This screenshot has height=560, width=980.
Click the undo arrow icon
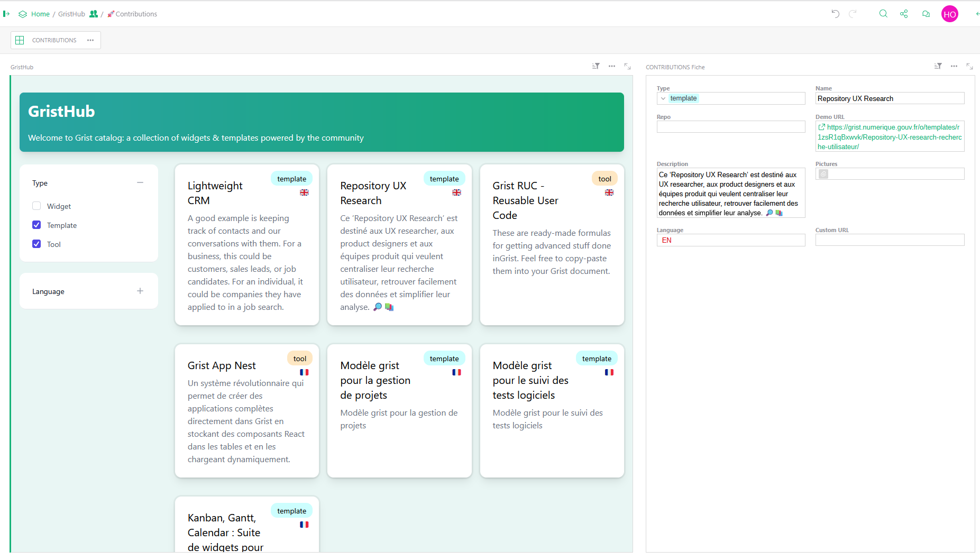[835, 14]
